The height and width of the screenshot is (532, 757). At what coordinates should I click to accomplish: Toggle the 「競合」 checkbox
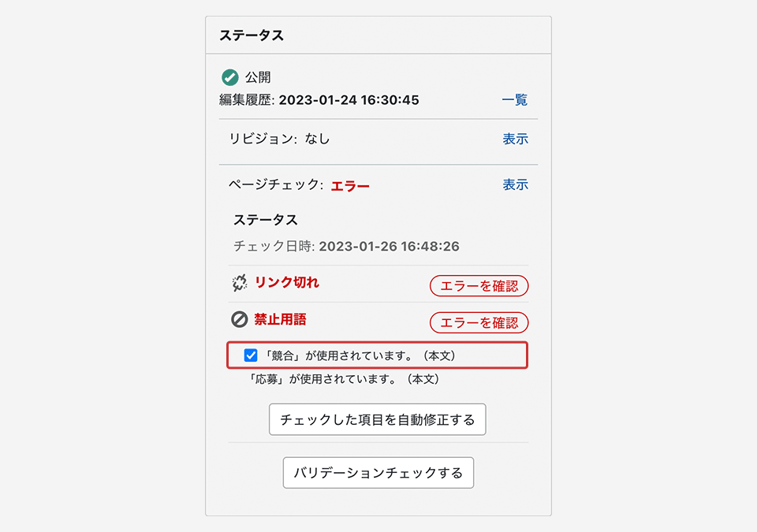tap(251, 355)
